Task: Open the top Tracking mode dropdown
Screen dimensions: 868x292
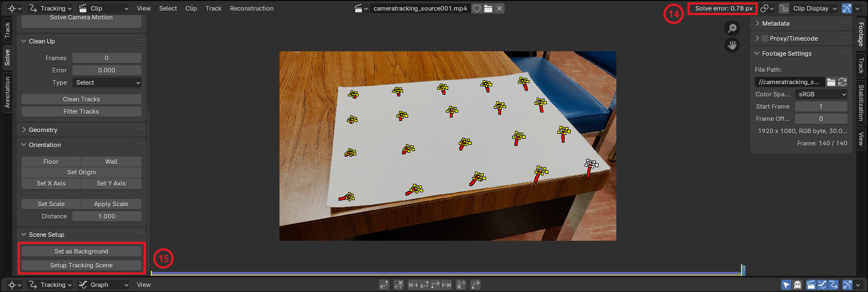Action: pyautogui.click(x=50, y=8)
